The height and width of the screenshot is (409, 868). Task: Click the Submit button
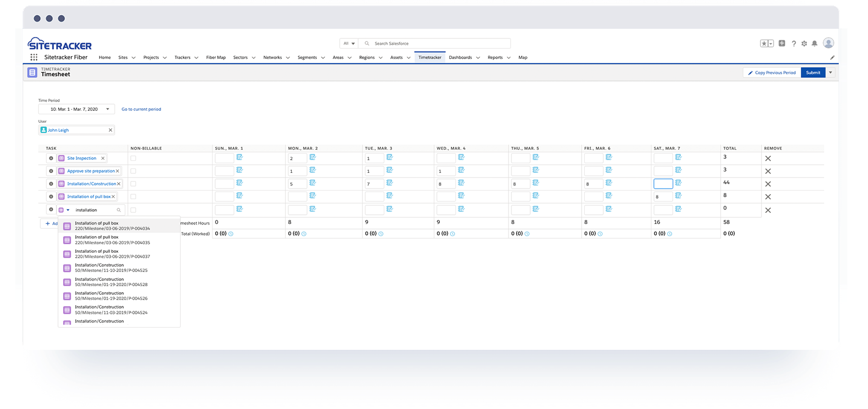813,73
